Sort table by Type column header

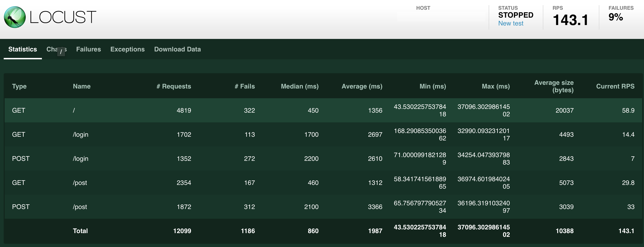[19, 86]
